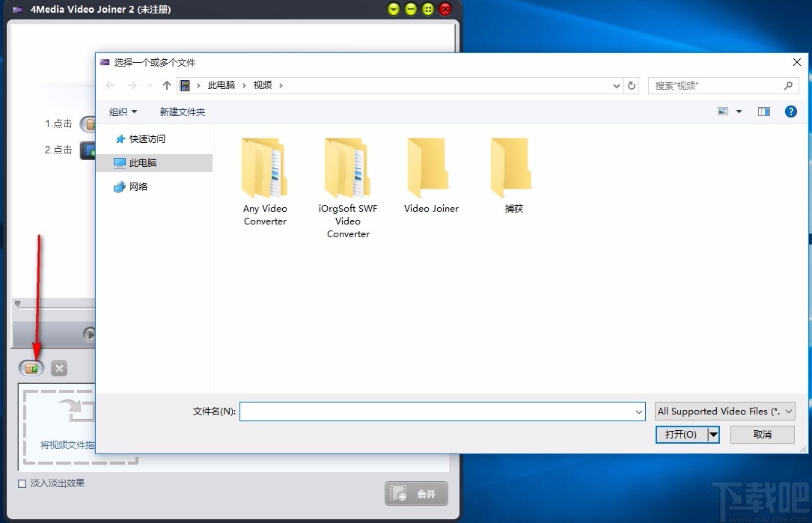Open help via the blue question-mark icon
This screenshot has height=523, width=812.
(790, 111)
